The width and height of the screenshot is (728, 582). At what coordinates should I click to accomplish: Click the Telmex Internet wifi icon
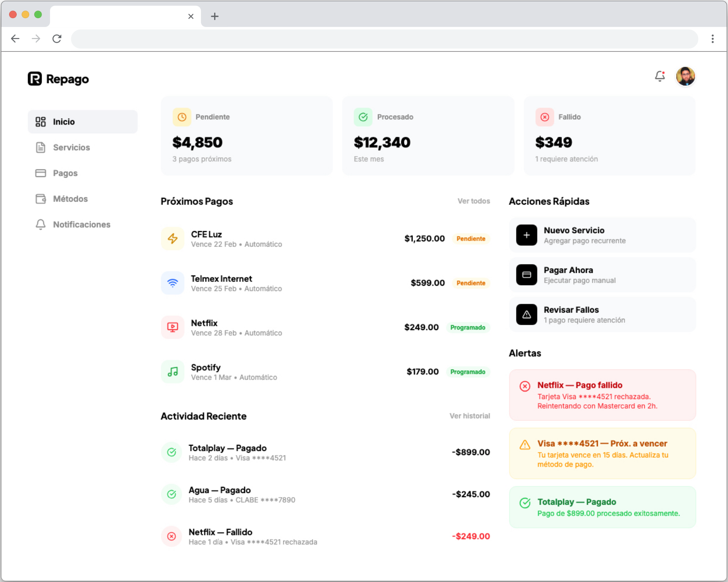pyautogui.click(x=173, y=283)
